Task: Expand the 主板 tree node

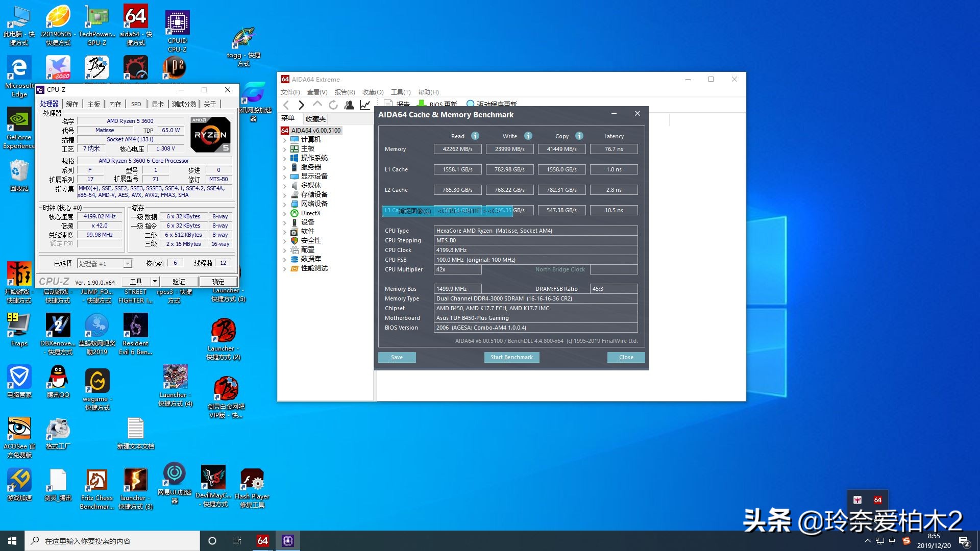Action: pyautogui.click(x=284, y=149)
